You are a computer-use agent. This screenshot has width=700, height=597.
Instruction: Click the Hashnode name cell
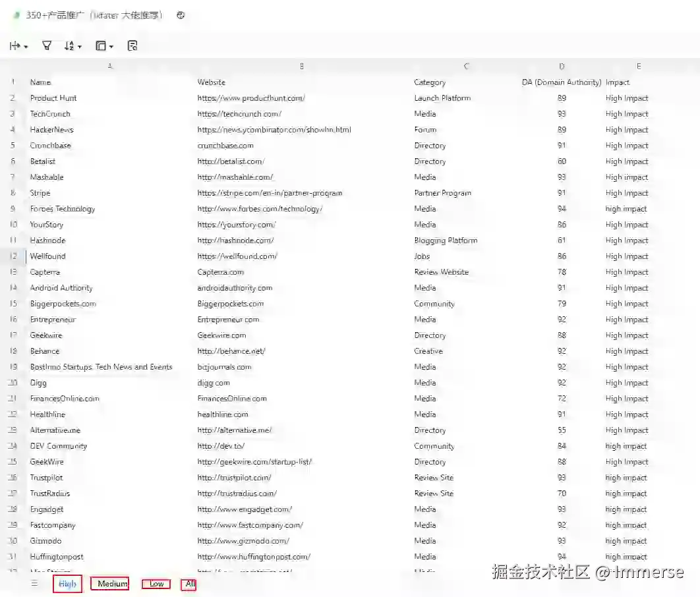point(47,240)
